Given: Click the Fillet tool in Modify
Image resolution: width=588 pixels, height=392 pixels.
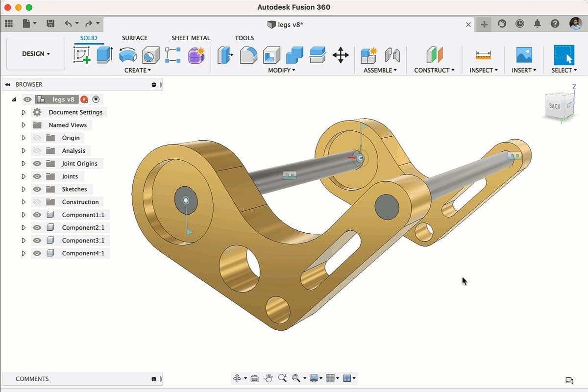Looking at the screenshot, I should (248, 55).
